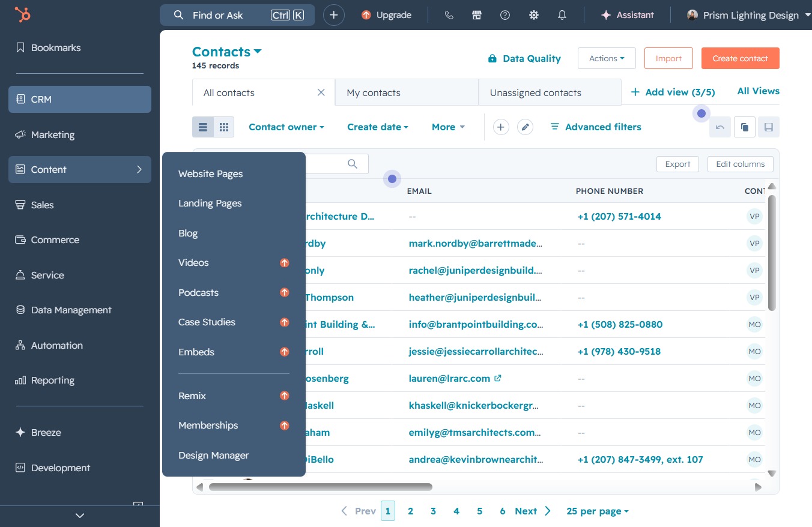The width and height of the screenshot is (812, 527).
Task: Open the calling phone icon
Action: (449, 15)
